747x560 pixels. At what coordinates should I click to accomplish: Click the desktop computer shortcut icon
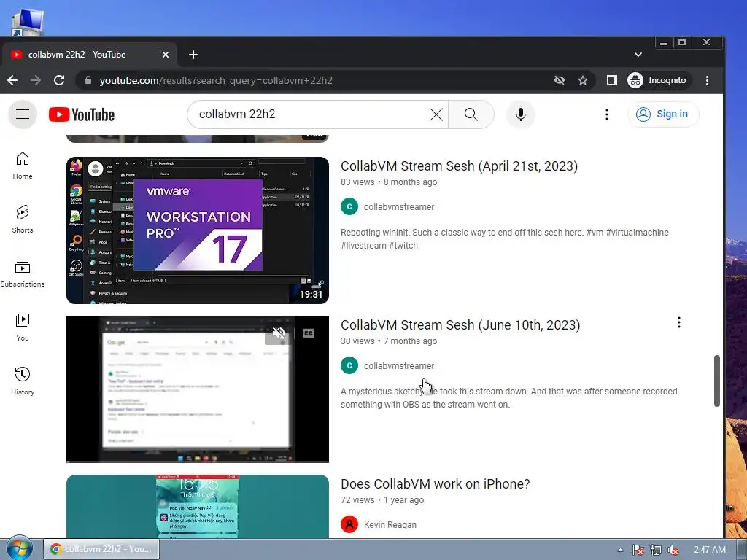28,23
